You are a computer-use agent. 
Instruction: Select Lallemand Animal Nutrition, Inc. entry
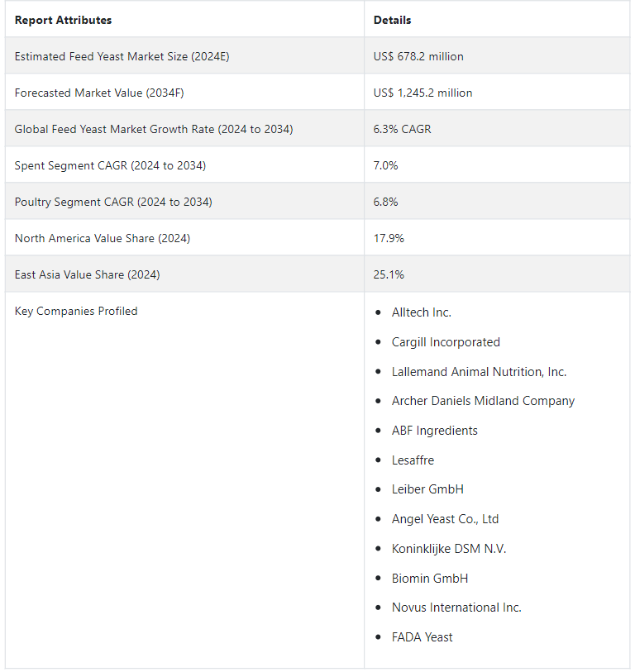[x=479, y=372]
